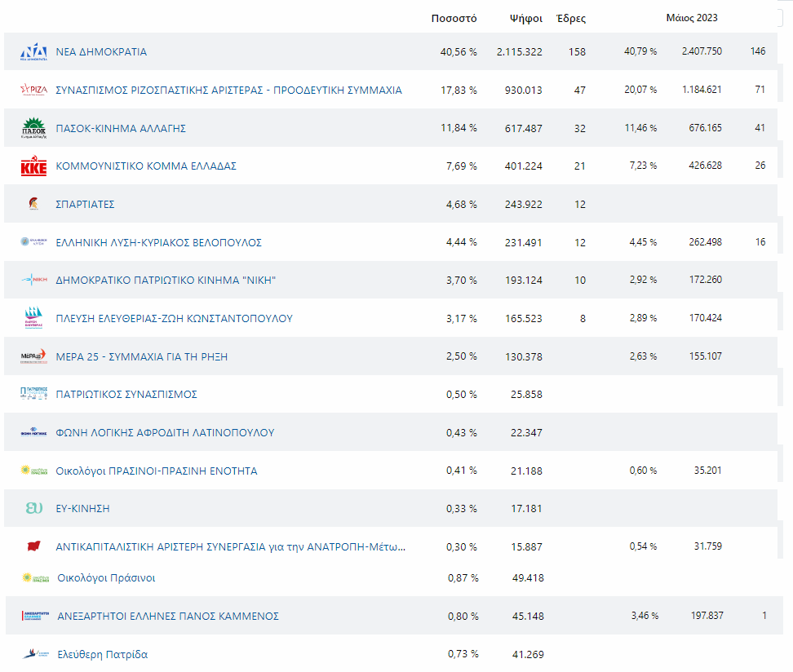Open the ΝΕΑ ΔΗΜΟΚΡΑΤΙΑ party link

[x=101, y=51]
